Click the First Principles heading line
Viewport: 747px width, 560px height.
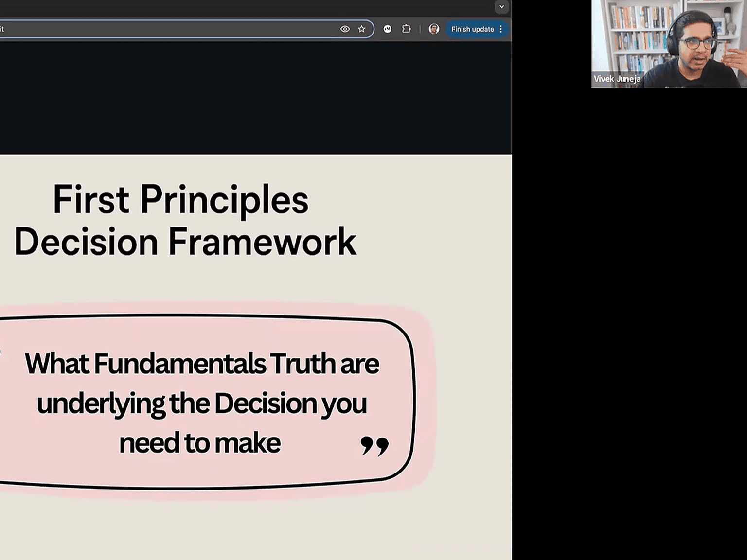click(x=180, y=199)
